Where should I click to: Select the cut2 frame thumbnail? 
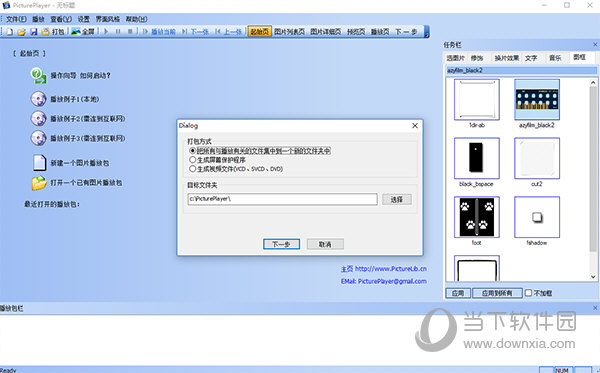click(x=537, y=158)
